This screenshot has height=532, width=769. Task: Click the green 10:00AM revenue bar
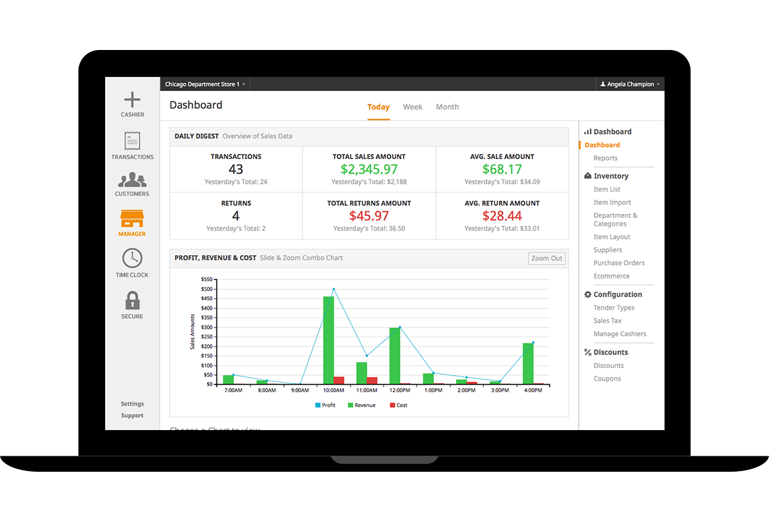click(329, 340)
